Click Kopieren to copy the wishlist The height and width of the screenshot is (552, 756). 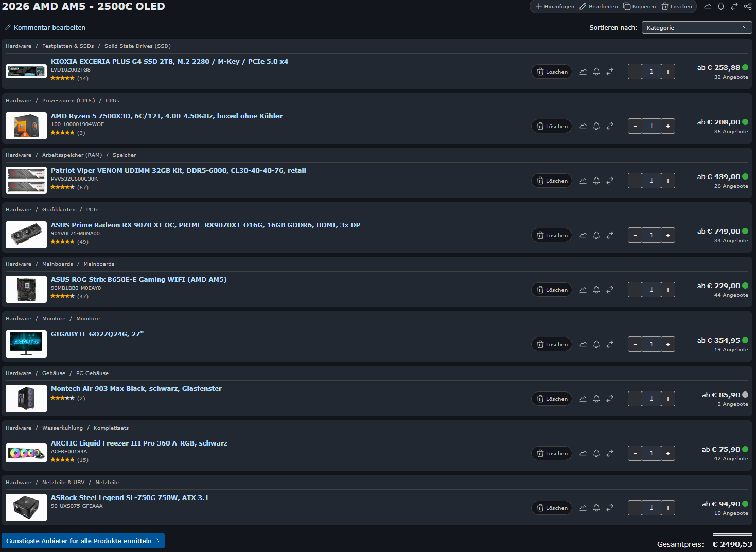[x=640, y=7]
